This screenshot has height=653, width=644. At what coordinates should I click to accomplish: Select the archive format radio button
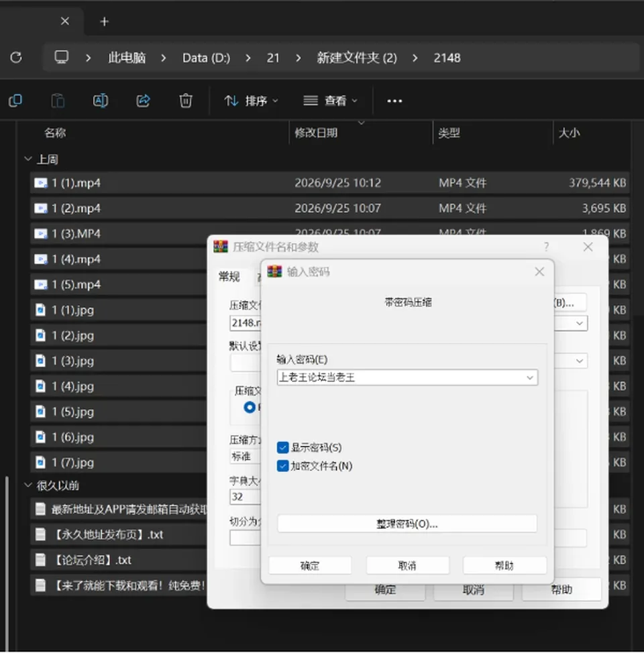[x=250, y=407]
